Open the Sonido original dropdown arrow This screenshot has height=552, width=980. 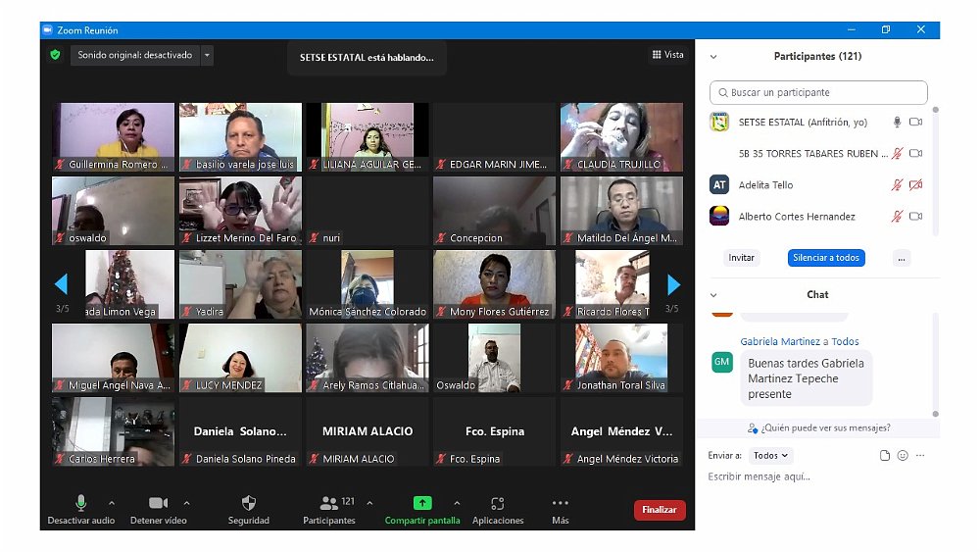[207, 55]
